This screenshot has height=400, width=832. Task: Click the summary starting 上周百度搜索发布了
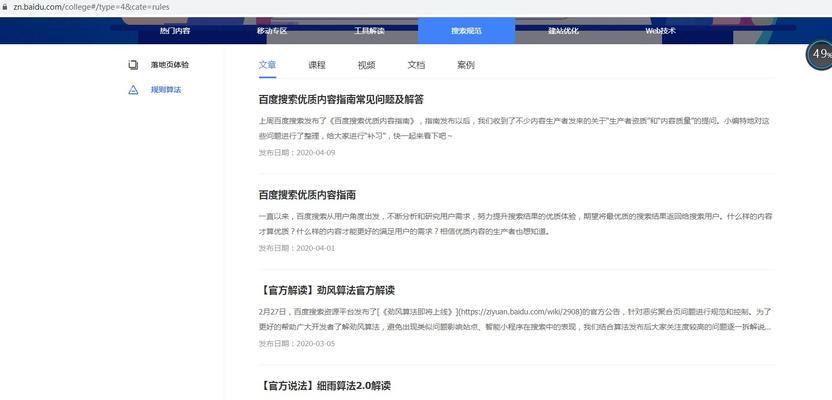coord(514,128)
